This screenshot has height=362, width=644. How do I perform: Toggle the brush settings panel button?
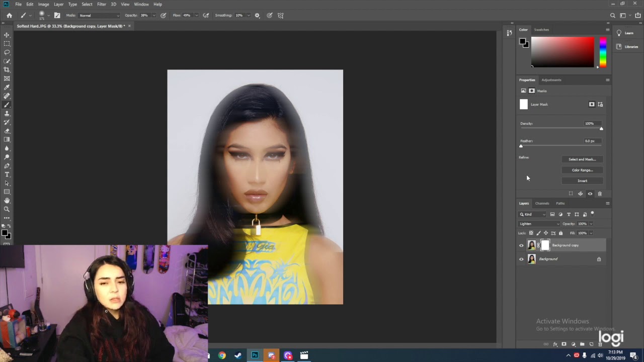[x=57, y=16]
